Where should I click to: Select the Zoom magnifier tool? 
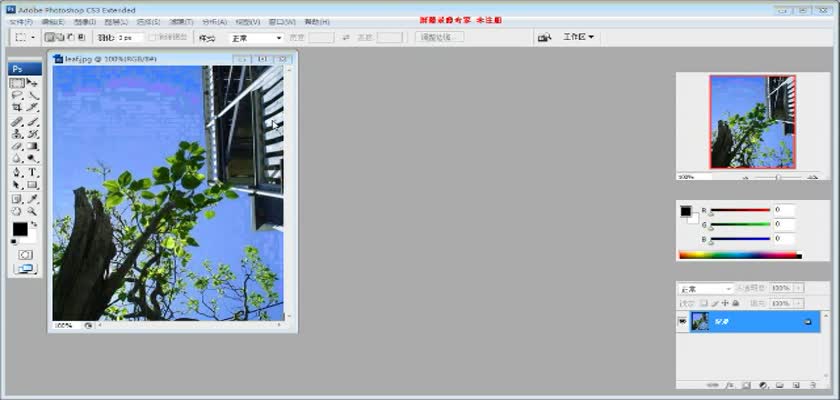[x=32, y=211]
